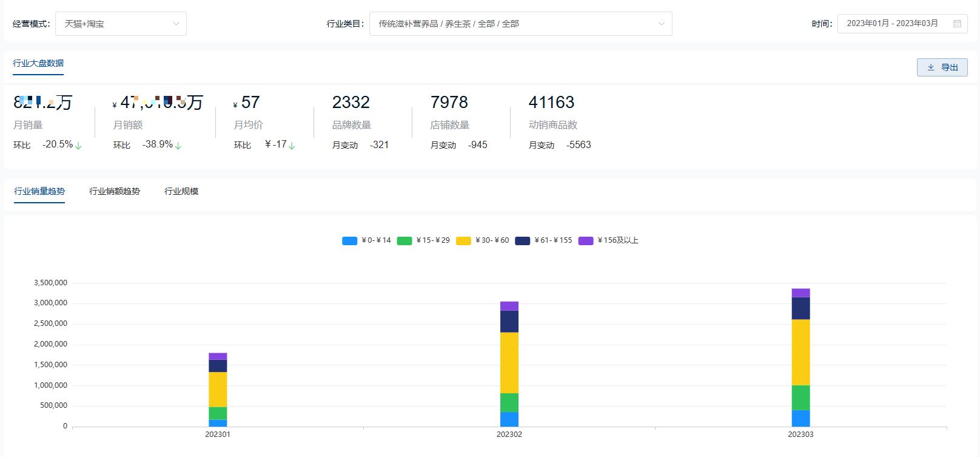
Task: Toggle the ¥0-¥14 legend series
Action: [366, 240]
